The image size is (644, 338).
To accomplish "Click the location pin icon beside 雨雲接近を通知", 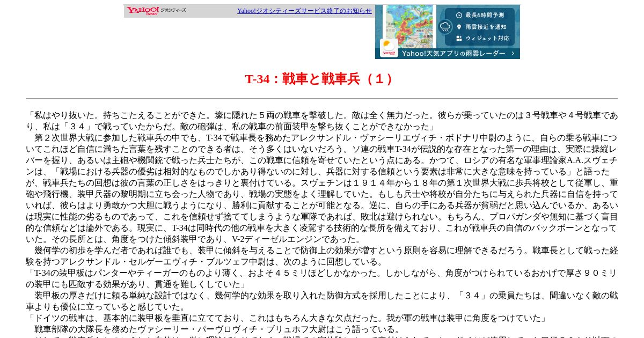I will 459,27.
